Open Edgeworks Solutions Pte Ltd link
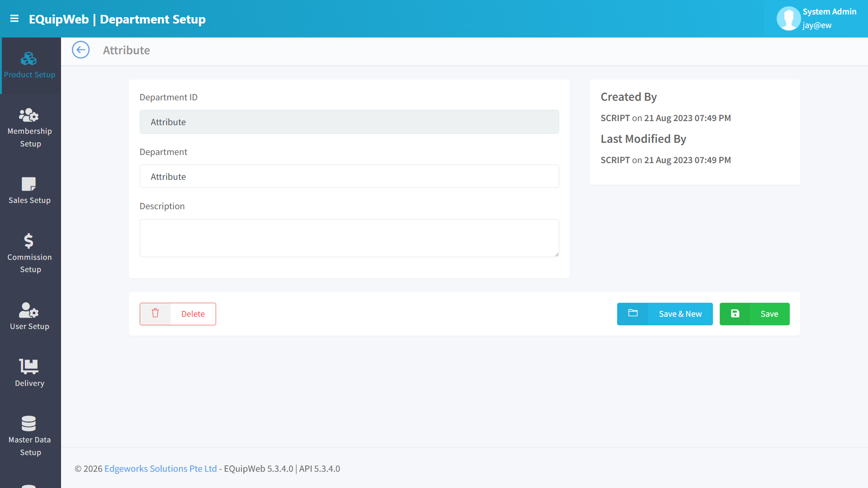 [x=160, y=469]
